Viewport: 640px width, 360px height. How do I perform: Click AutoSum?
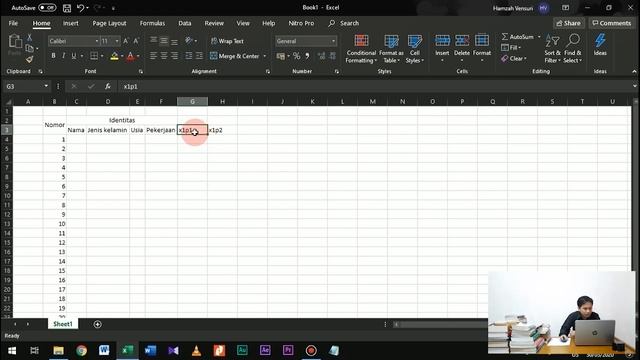[x=518, y=37]
